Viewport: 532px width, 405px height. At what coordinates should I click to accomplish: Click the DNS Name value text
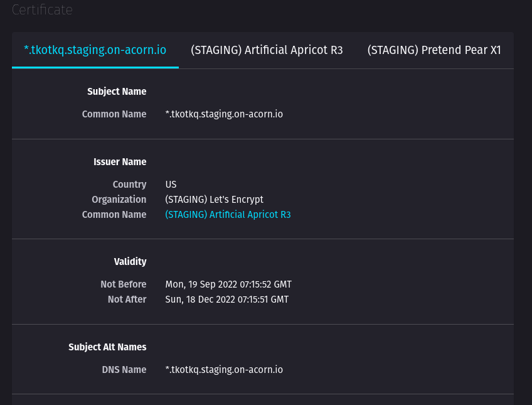click(224, 370)
